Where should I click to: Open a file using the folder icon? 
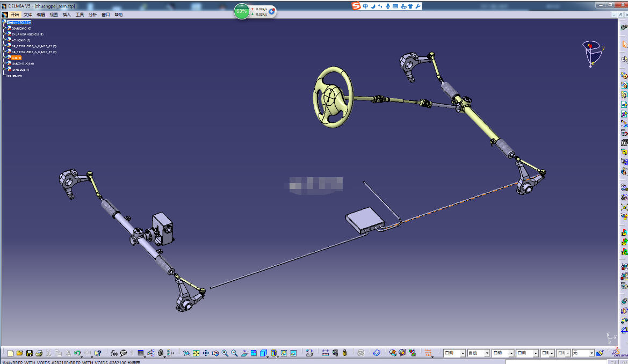point(20,353)
